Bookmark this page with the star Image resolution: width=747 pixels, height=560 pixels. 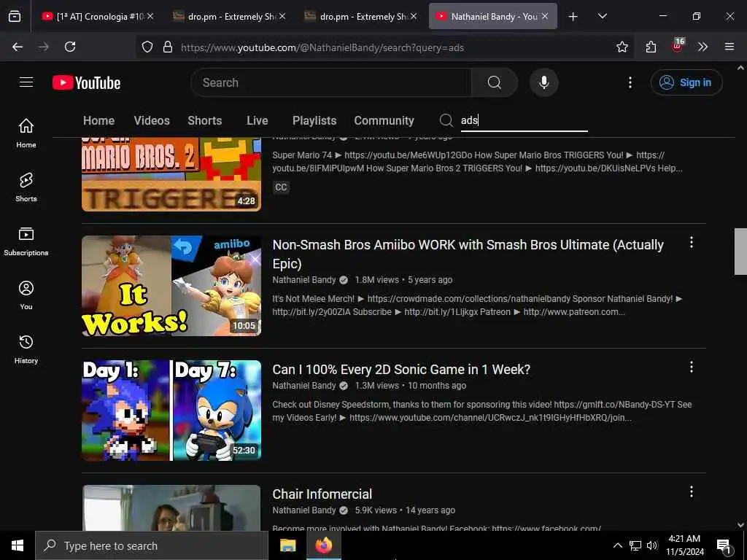[x=622, y=47]
